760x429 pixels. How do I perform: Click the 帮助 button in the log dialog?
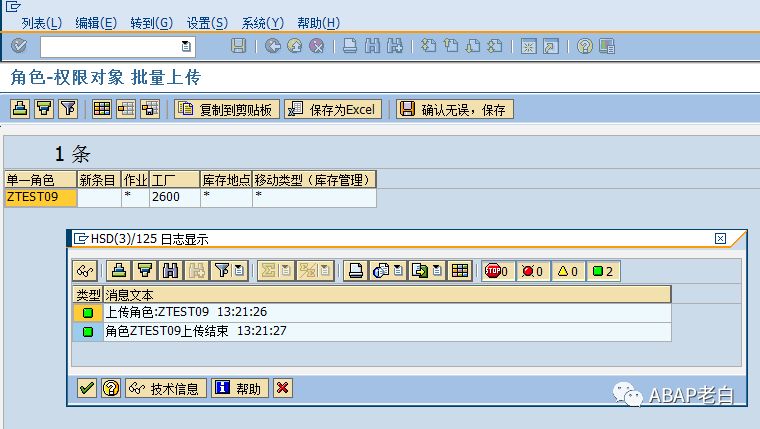[239, 388]
